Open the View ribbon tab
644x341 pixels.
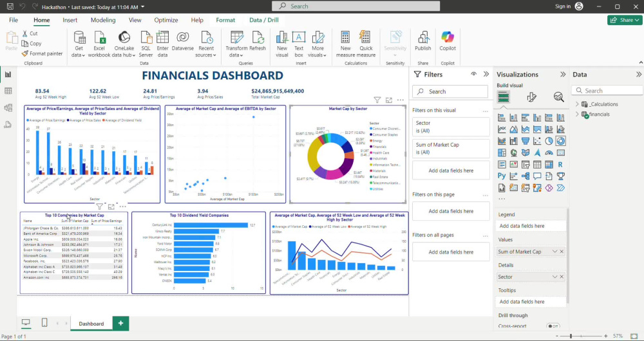point(135,20)
